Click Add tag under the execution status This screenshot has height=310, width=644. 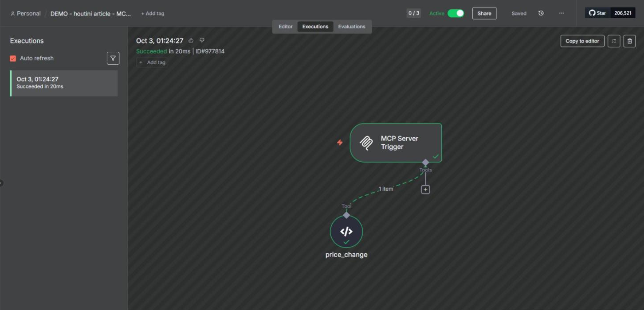pos(152,62)
